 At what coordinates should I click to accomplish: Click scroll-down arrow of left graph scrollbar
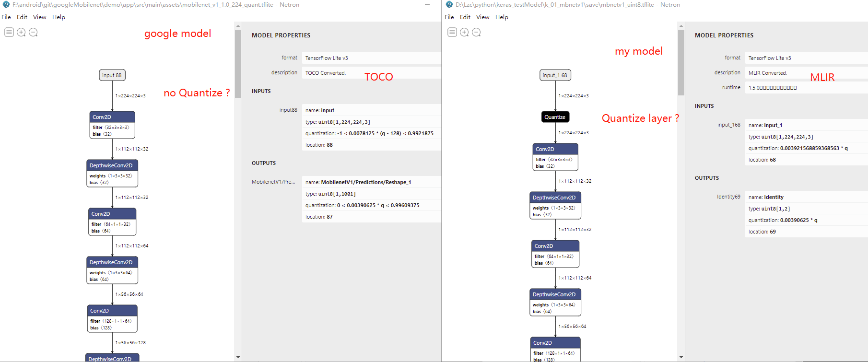point(238,357)
